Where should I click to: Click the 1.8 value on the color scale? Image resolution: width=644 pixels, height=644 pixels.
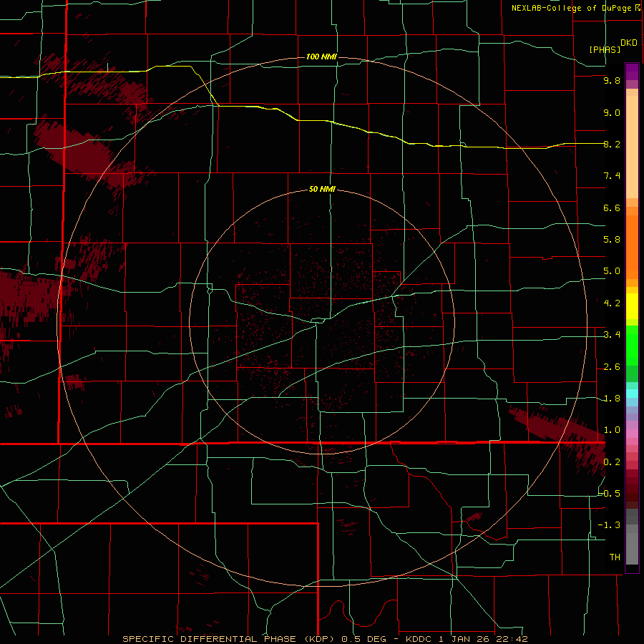point(612,399)
